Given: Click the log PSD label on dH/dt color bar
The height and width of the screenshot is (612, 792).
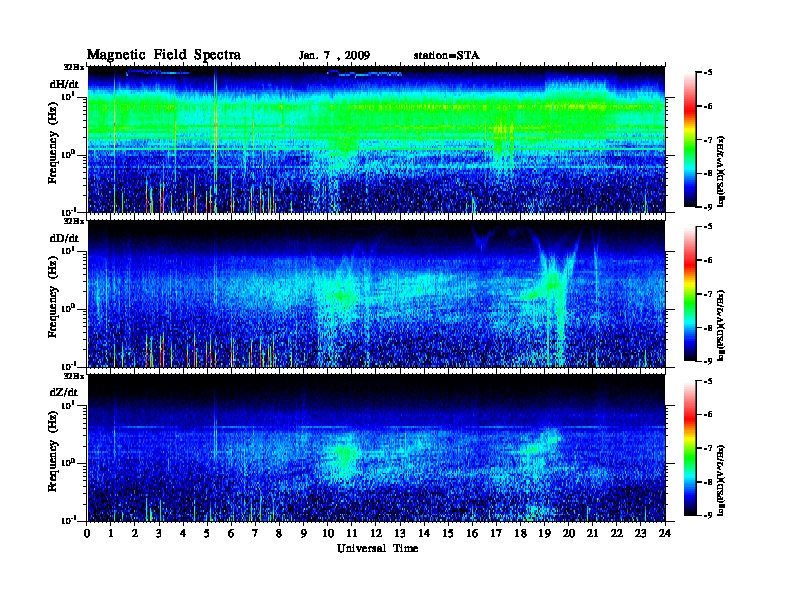Looking at the screenshot, I should click(721, 171).
